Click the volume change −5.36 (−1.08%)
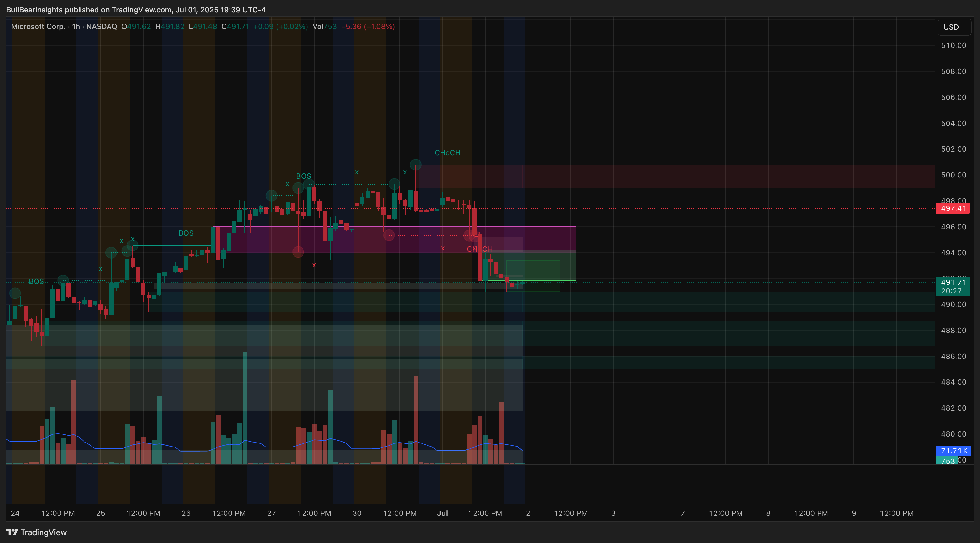 click(368, 27)
